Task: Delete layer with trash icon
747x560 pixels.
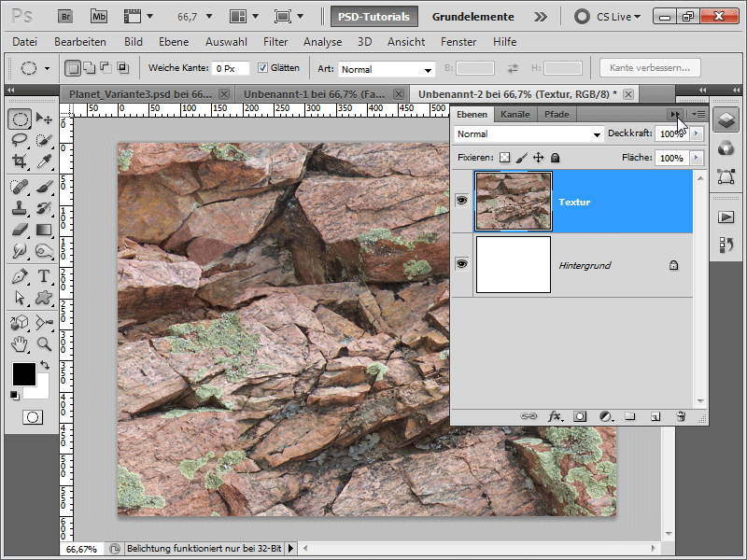Action: pos(681,416)
